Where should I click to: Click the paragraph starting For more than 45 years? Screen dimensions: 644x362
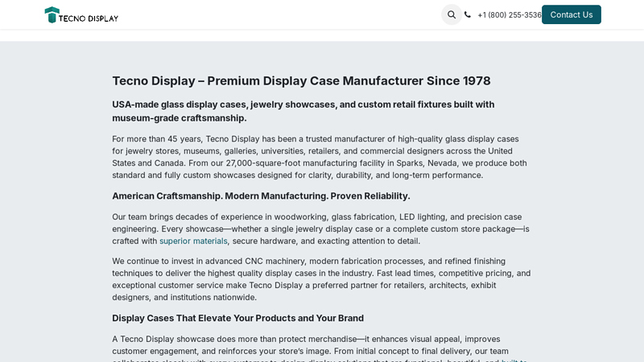point(320,157)
